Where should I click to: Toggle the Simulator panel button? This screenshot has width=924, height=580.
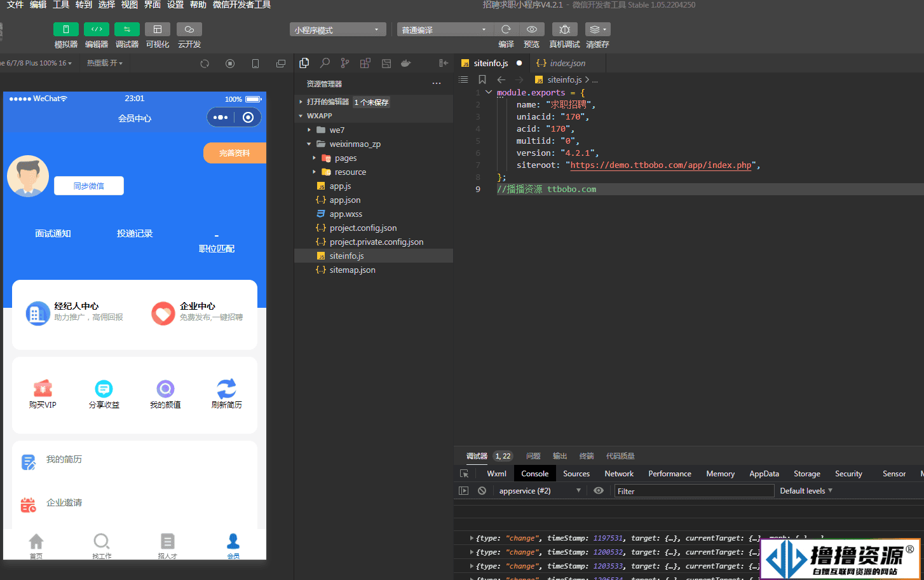click(x=66, y=29)
